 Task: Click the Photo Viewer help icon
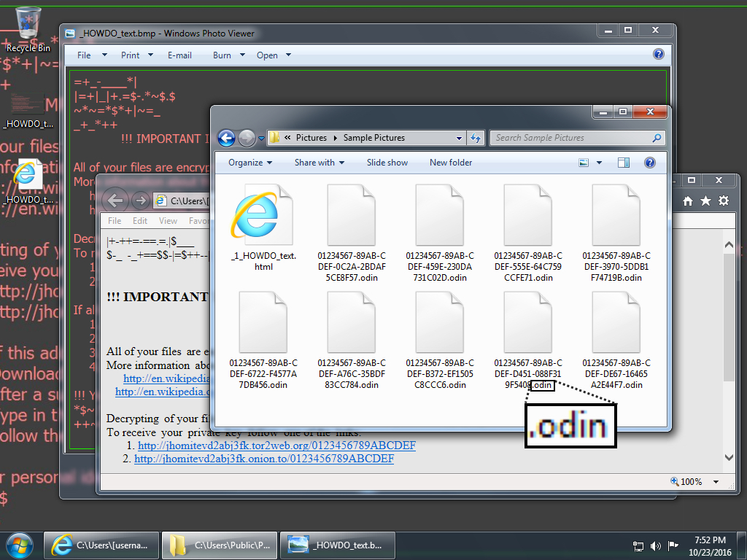coord(659,54)
